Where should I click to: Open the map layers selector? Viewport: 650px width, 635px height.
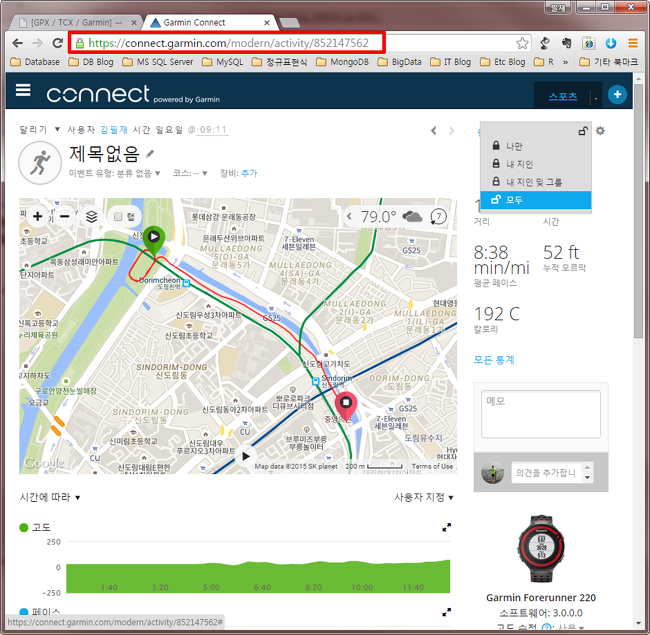point(92,216)
